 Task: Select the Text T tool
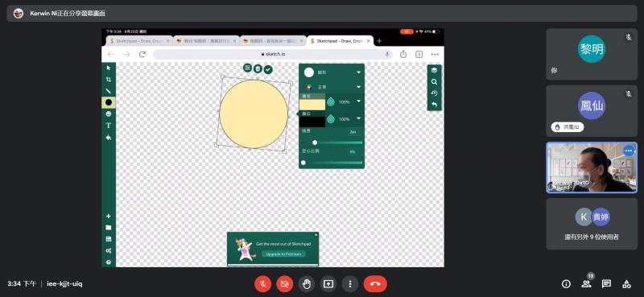click(x=109, y=126)
